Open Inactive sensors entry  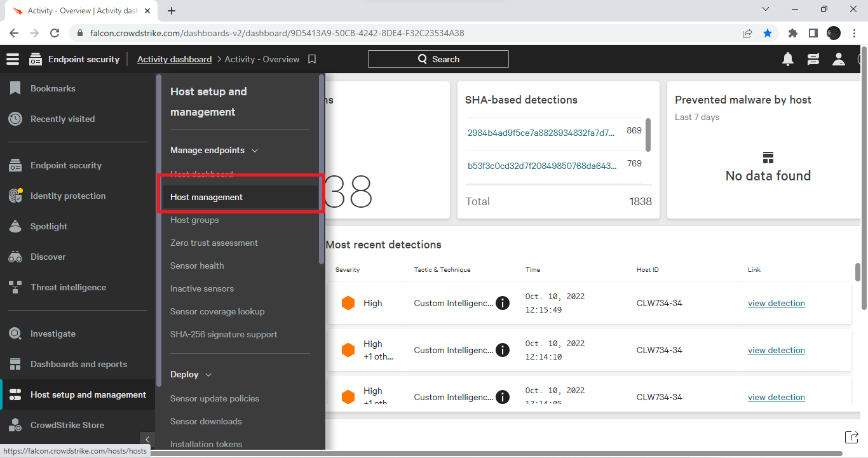click(x=202, y=288)
